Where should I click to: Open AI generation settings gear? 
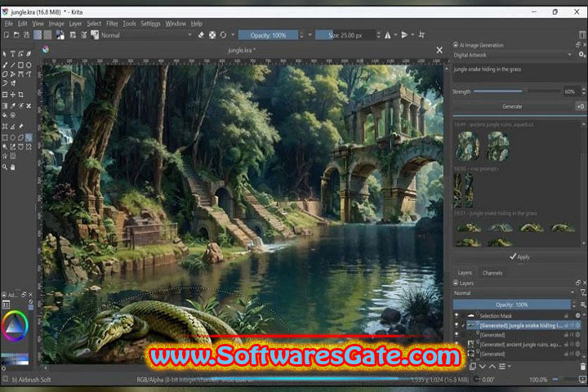(x=581, y=55)
